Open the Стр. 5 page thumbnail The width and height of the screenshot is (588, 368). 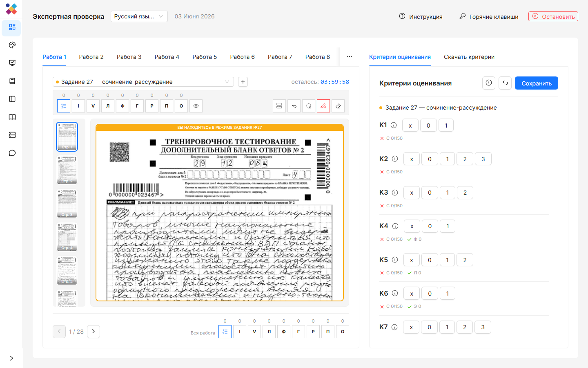point(67,271)
